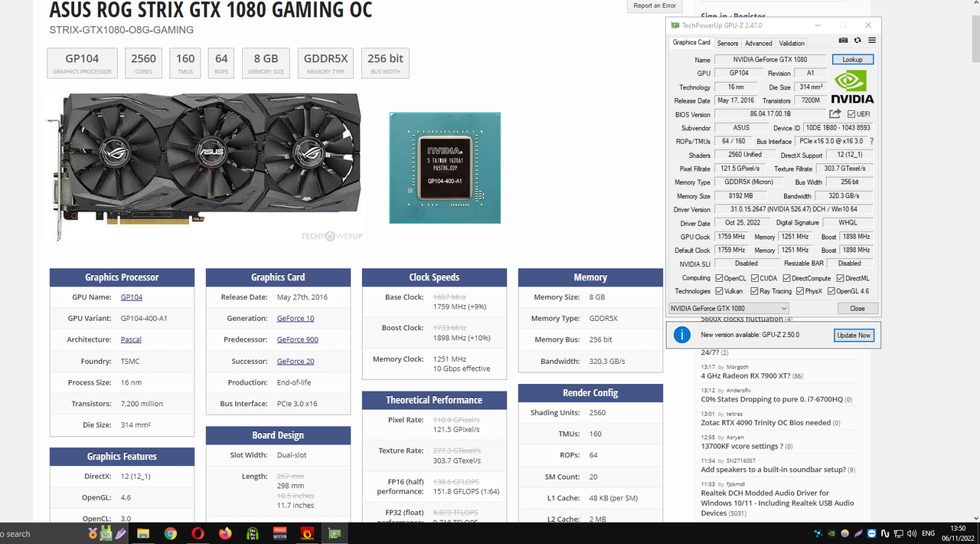The image size is (980, 544).
Task: Open Firefox from the taskbar
Action: [225, 533]
